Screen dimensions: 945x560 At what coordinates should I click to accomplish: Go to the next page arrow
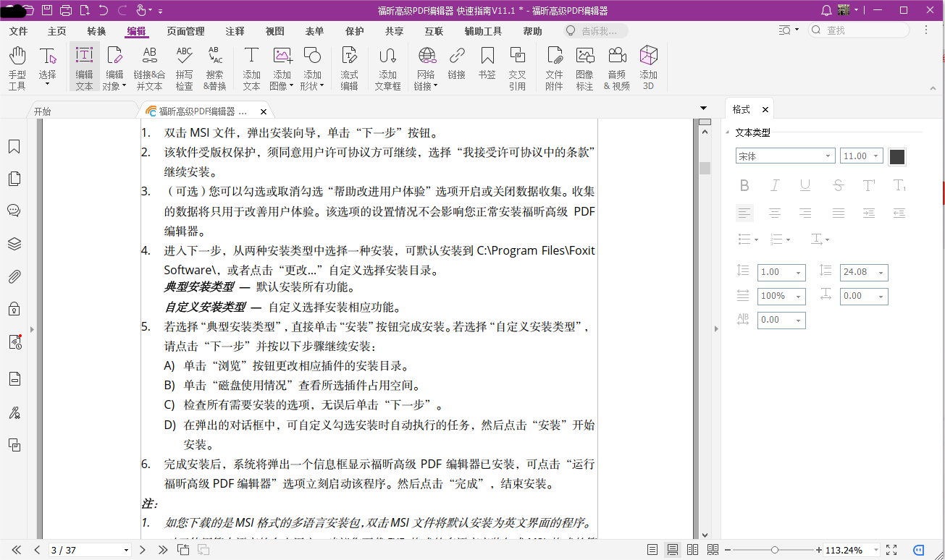pos(143,551)
